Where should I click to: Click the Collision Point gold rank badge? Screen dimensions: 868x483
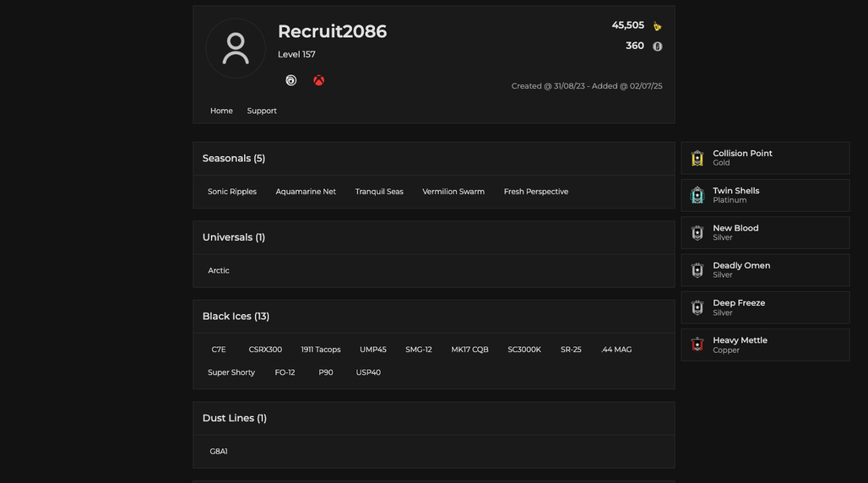pyautogui.click(x=697, y=159)
